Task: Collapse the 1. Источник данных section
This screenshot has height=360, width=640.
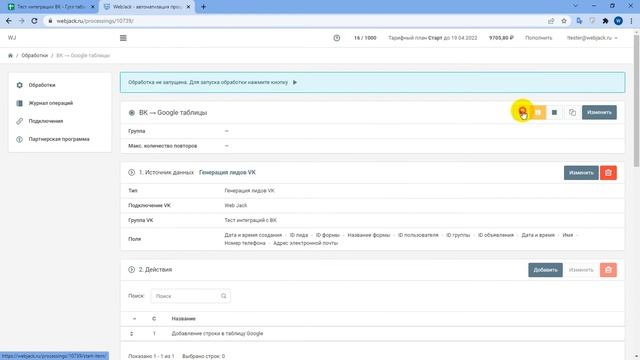Action: tap(131, 173)
